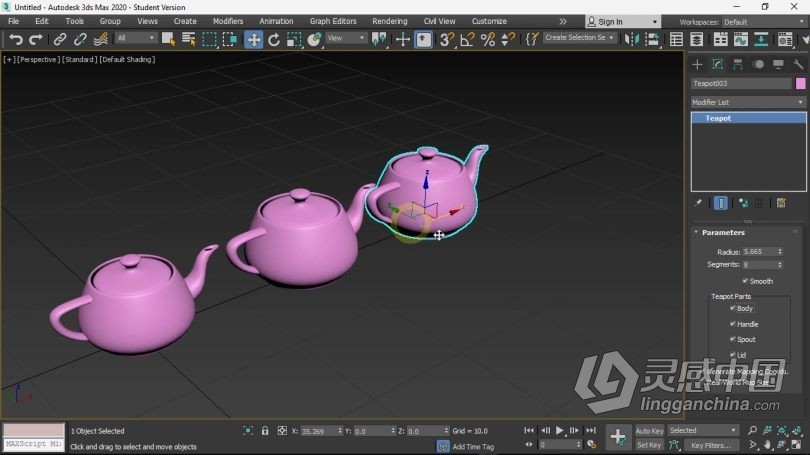Click the Redo arrow in the toolbar
This screenshot has height=455, width=810.
[36, 39]
